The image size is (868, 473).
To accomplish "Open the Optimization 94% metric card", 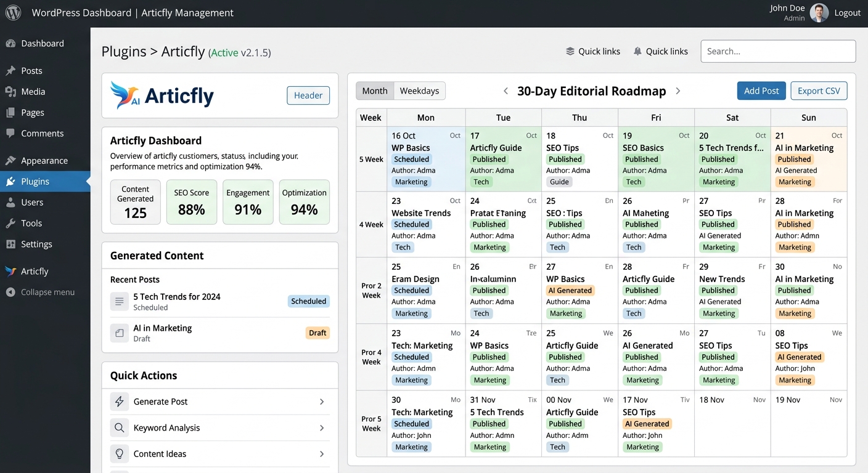I will coord(305,202).
